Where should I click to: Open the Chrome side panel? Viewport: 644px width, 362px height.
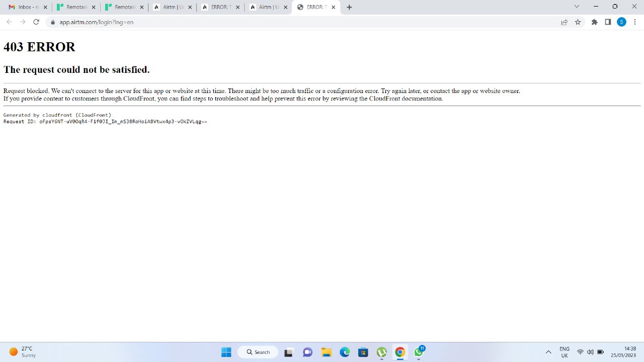coord(608,22)
